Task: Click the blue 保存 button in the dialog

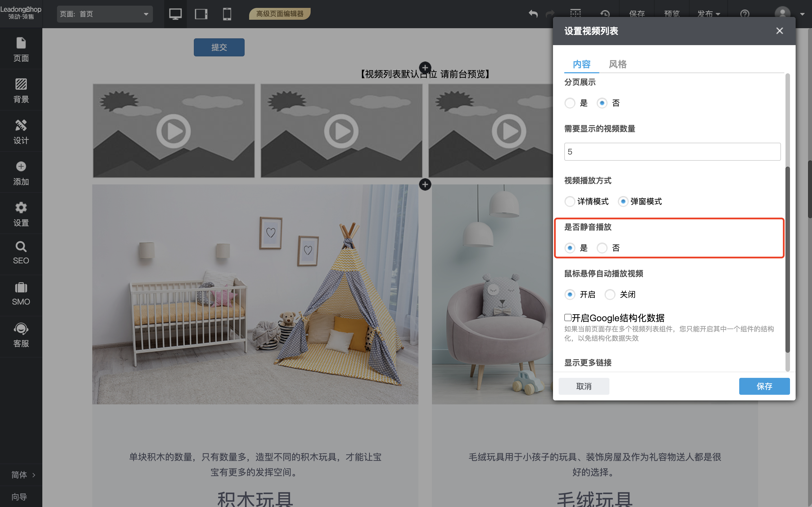Action: click(764, 386)
